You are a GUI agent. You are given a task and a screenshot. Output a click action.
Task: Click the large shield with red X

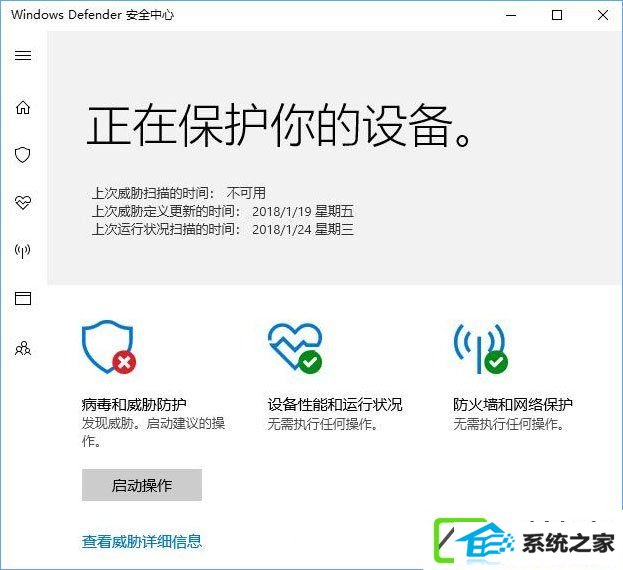coord(109,347)
